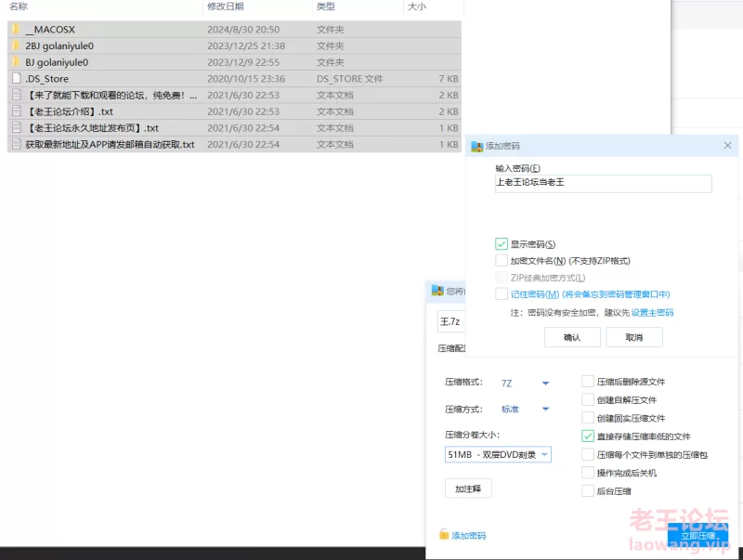The image size is (743, 560).
Task: Click the 2023/12/25 21:38 date cell
Action: (246, 46)
